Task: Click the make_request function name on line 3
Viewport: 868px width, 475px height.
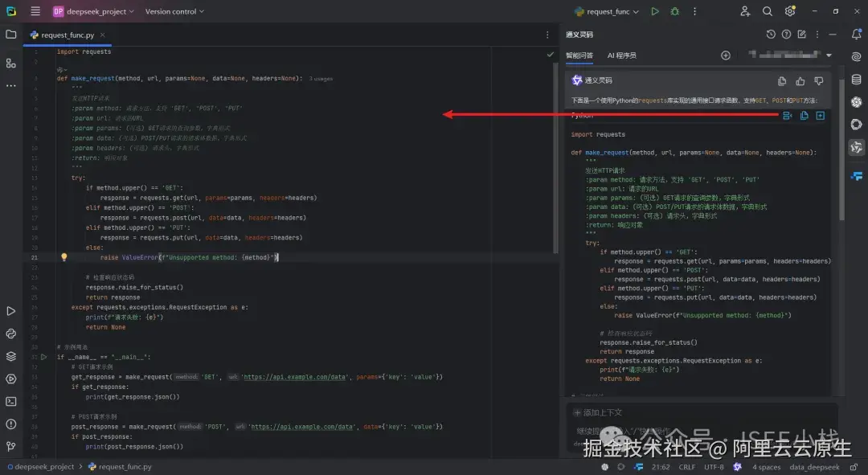Action: [92, 79]
